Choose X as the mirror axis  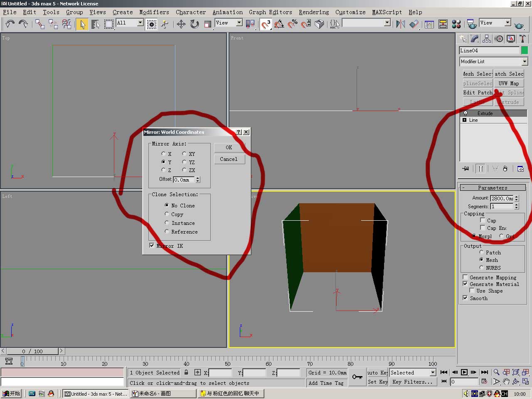[x=164, y=154]
